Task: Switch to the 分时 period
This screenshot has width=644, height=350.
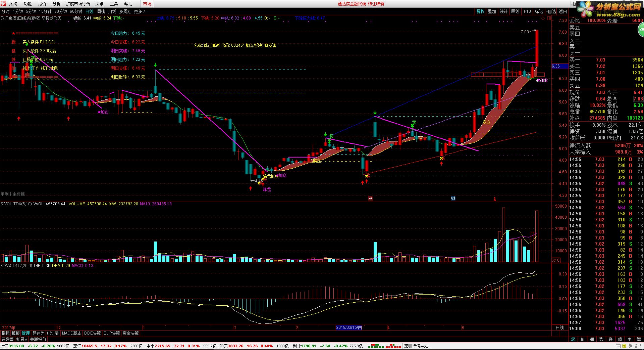Action: 6,11
